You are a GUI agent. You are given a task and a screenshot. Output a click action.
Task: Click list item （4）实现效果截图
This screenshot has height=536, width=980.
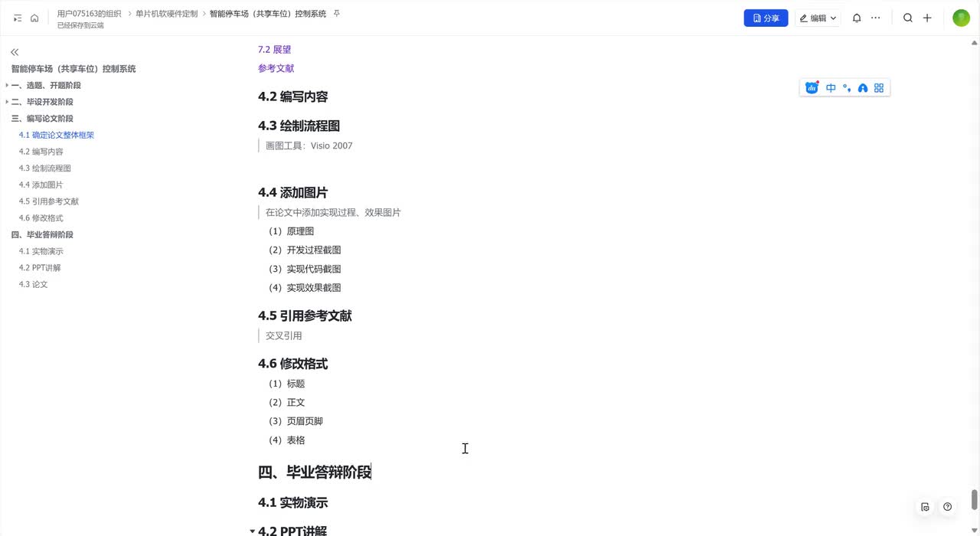[304, 288]
